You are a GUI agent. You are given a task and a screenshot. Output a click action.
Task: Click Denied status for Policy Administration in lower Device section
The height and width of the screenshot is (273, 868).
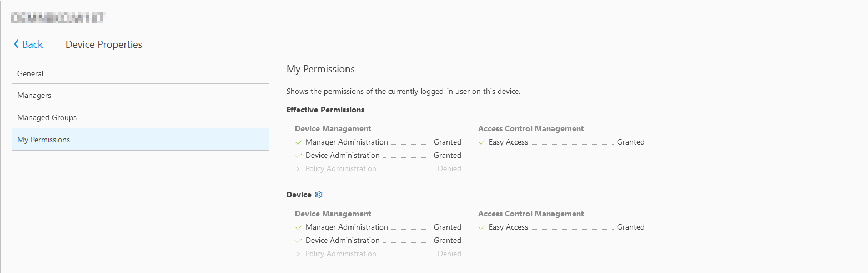pos(449,254)
